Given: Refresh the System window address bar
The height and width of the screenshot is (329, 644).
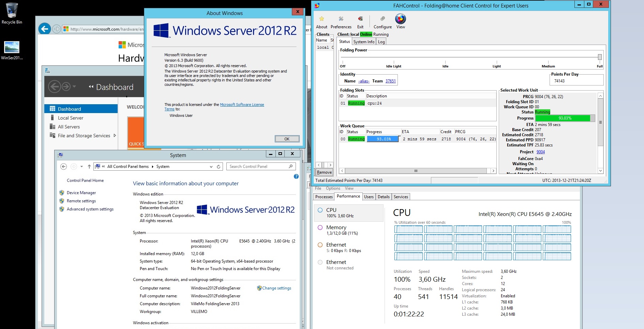Looking at the screenshot, I should (219, 167).
